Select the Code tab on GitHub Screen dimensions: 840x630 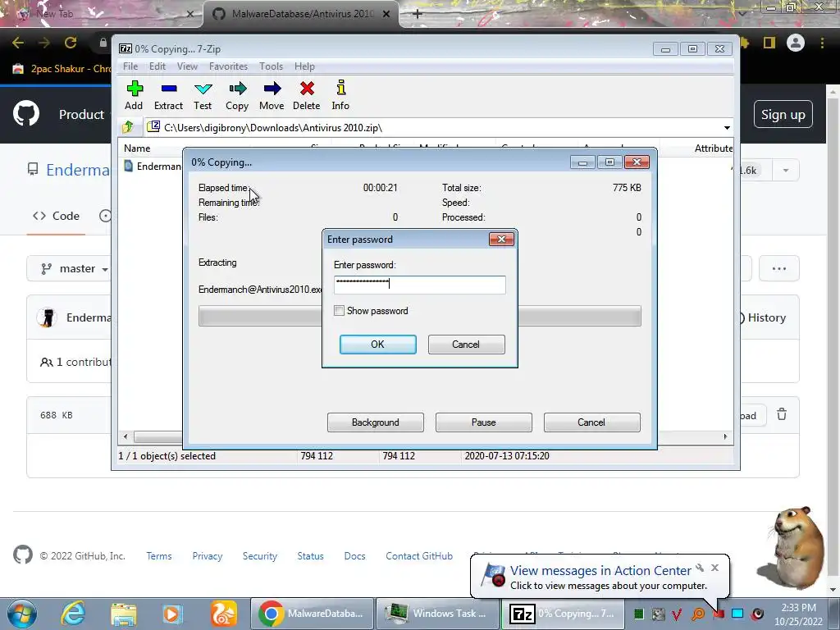click(x=57, y=216)
